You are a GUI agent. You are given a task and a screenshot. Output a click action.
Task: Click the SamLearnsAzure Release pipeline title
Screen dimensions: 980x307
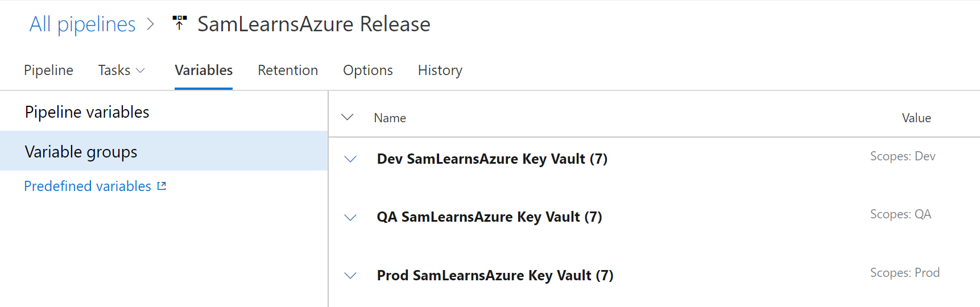[313, 24]
